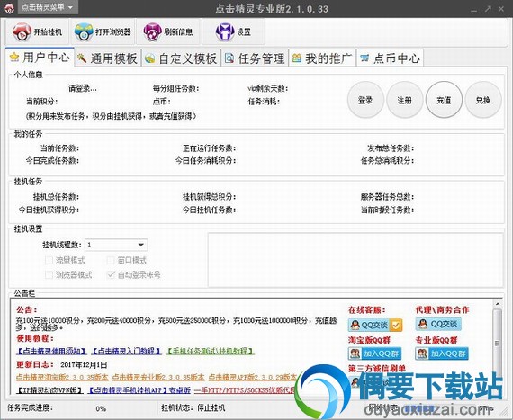Open 【点击精灵入门教程】 link
This screenshot has width=513, height=420.
pyautogui.click(x=127, y=352)
